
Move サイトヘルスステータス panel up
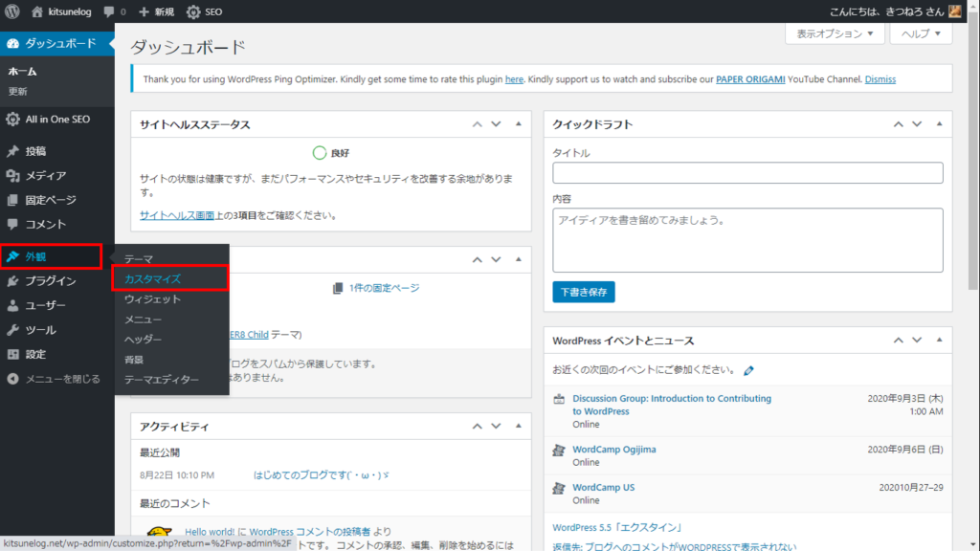click(477, 124)
